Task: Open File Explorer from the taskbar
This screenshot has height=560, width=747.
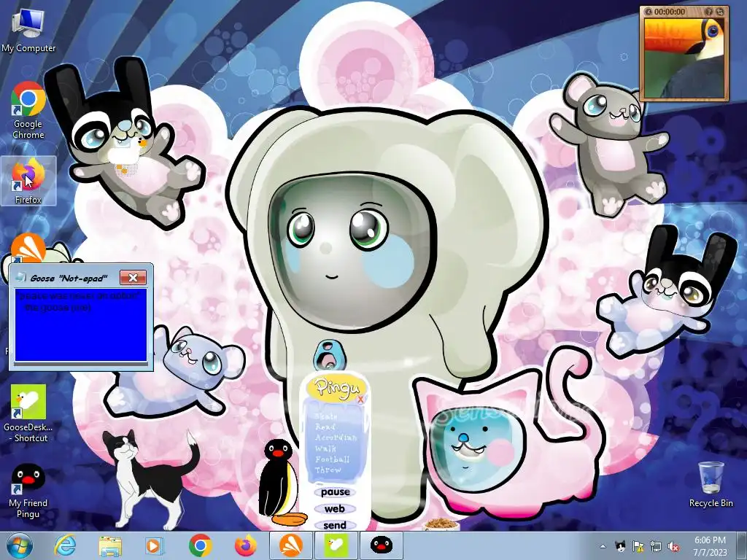Action: coord(110,545)
